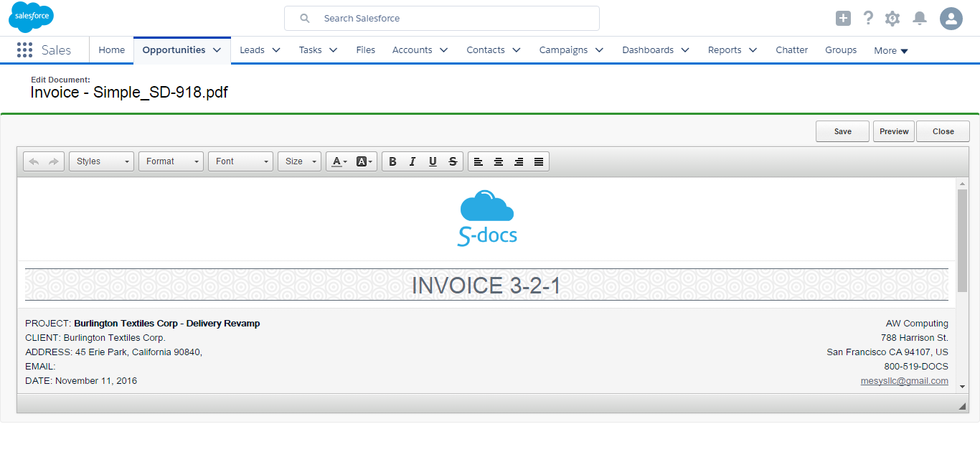Screen dimensions: 980x475
Task: Click the project name Burlington Textiles Corp - Delivery Revamp
Action: pyautogui.click(x=167, y=324)
